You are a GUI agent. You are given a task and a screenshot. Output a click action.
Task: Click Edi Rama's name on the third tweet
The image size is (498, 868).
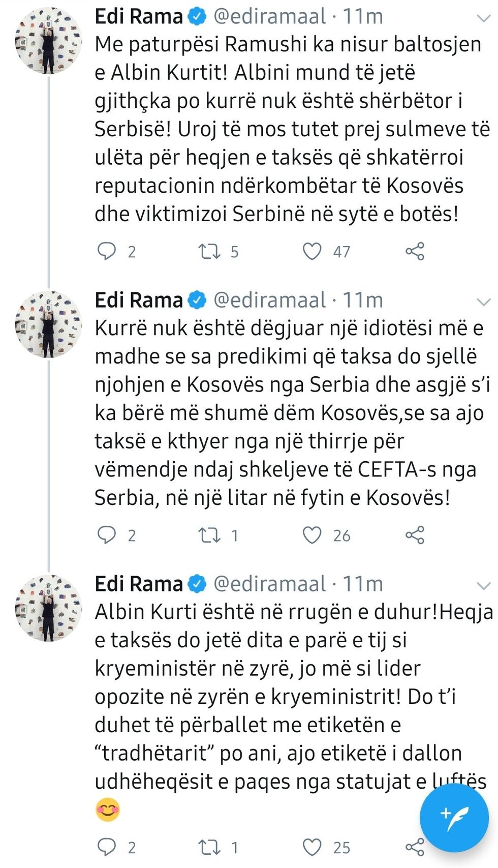tap(137, 584)
